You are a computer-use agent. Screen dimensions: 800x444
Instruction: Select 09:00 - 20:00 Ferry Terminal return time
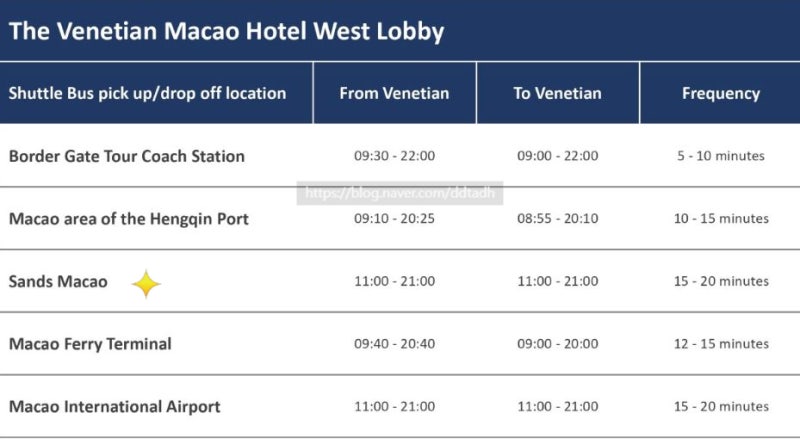558,344
